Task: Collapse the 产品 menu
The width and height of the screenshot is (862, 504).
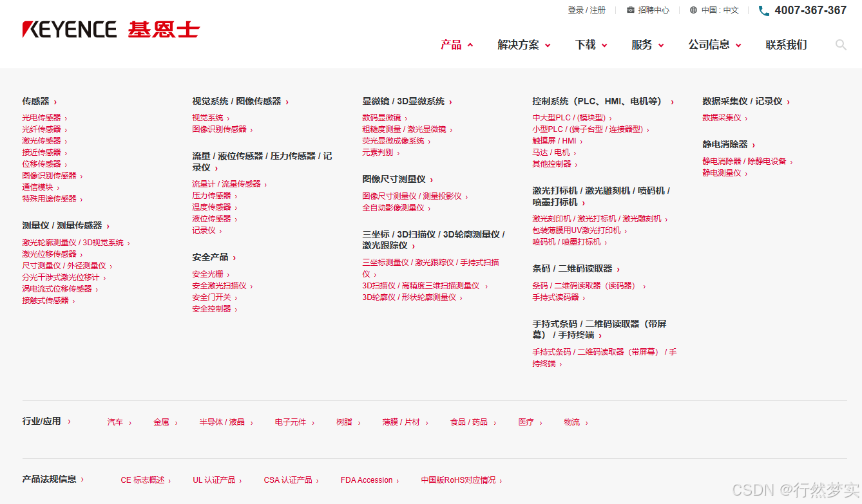Action: (x=457, y=44)
